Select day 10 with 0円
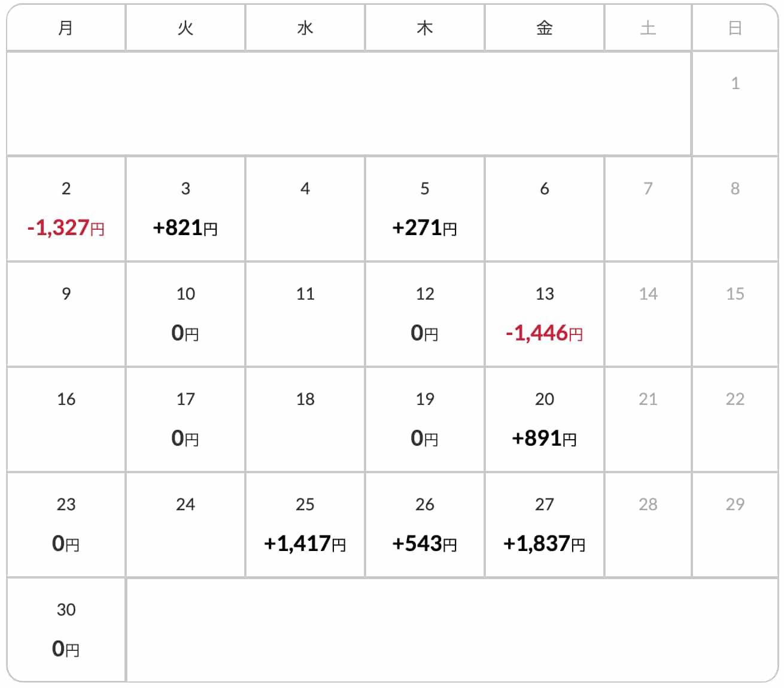The height and width of the screenshot is (688, 784). tap(186, 314)
